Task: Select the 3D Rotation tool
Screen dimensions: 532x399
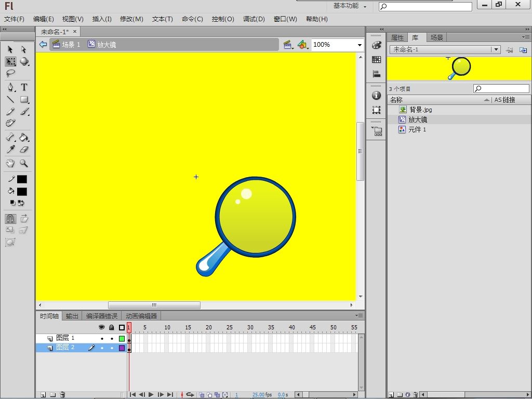Action: (24, 61)
